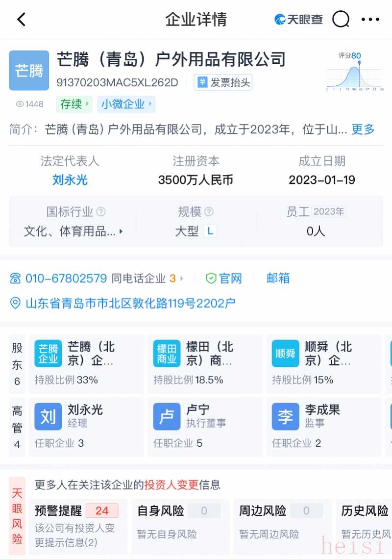Viewport: 392px width, 560px height.
Task: View the score 80 distribution chart
Action: 355,71
